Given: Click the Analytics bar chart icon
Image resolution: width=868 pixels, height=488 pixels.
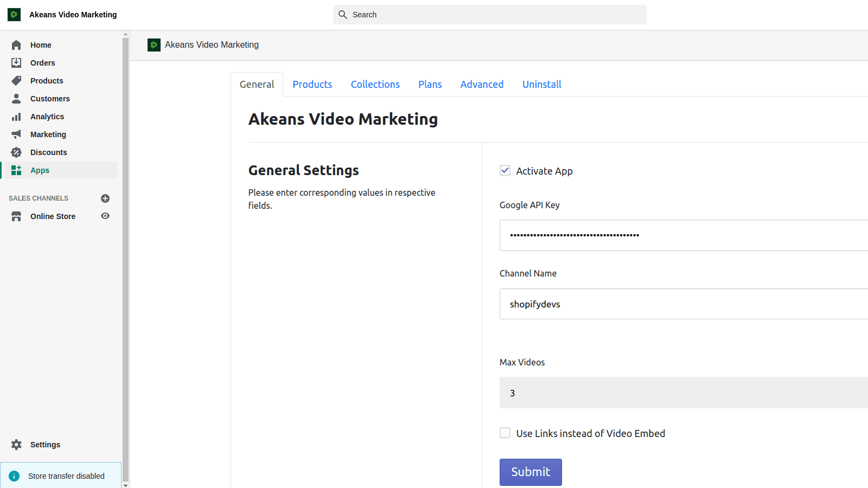Looking at the screenshot, I should (16, 117).
